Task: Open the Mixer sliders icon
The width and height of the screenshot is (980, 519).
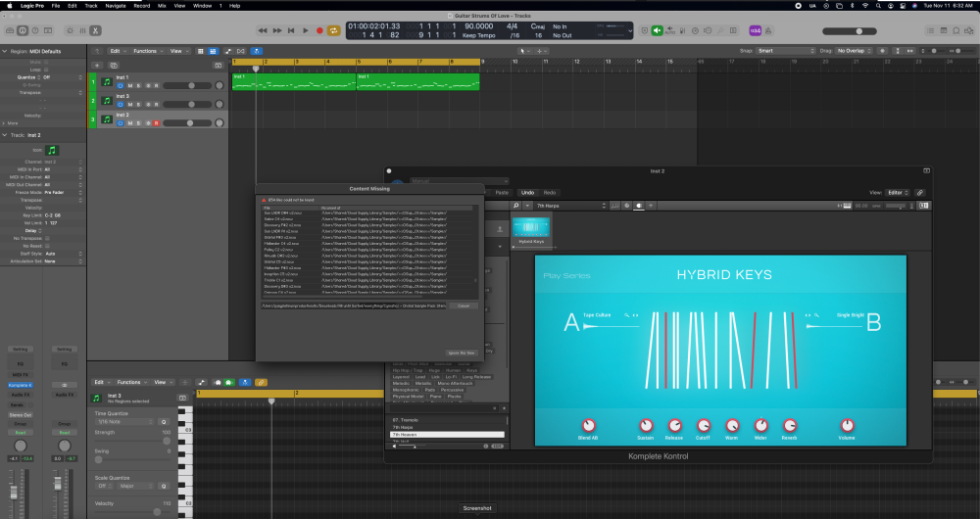Action: (x=82, y=30)
